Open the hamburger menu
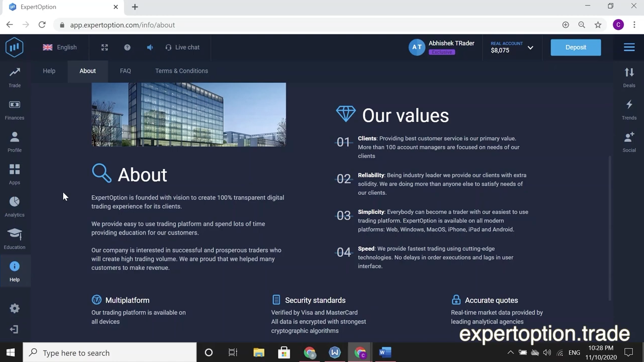The image size is (644, 362). [629, 48]
